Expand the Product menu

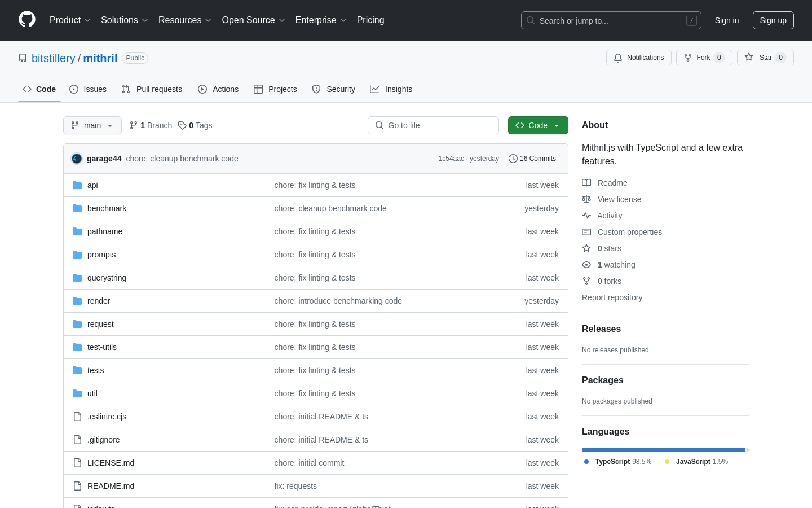[70, 20]
